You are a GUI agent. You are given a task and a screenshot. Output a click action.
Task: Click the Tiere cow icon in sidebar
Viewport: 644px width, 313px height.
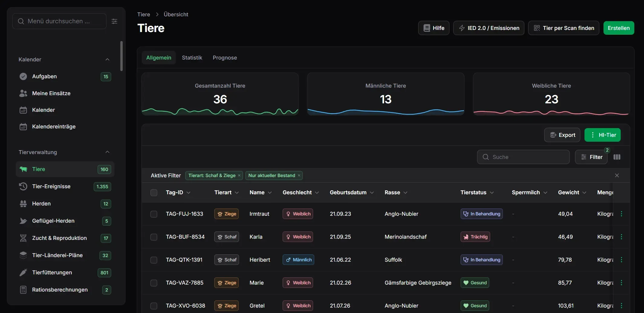(x=23, y=169)
